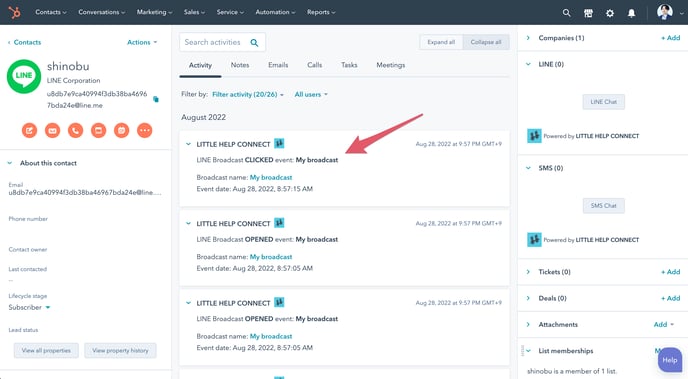Screen dimensions: 688x379
Task: Switch to the Meetings tab
Action: click(391, 65)
